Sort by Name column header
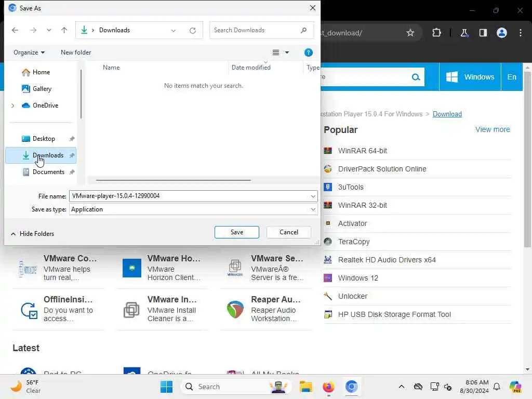 111,68
